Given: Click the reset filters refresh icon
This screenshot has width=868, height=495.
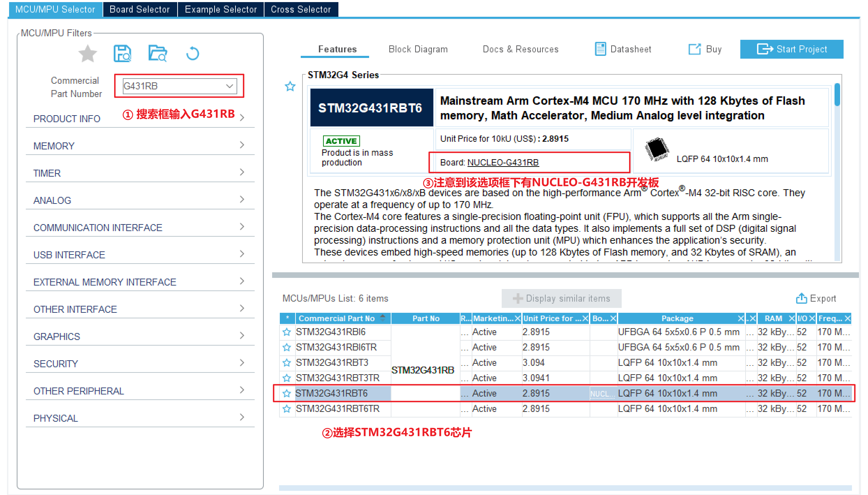Looking at the screenshot, I should (x=193, y=53).
